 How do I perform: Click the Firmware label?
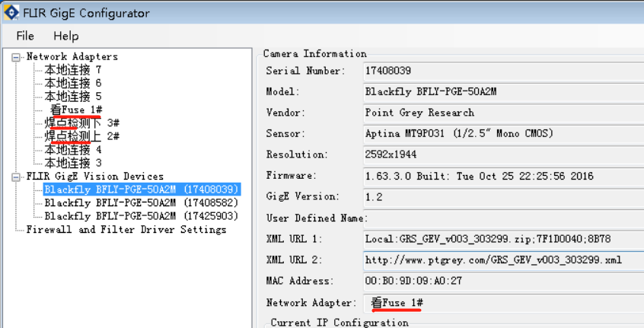[x=292, y=176]
